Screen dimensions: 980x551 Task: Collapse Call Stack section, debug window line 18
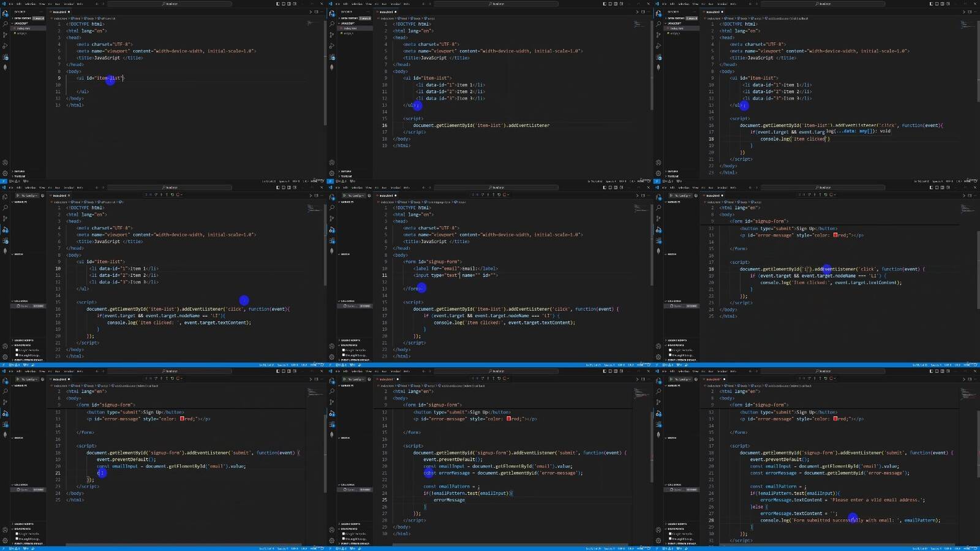tap(681, 301)
